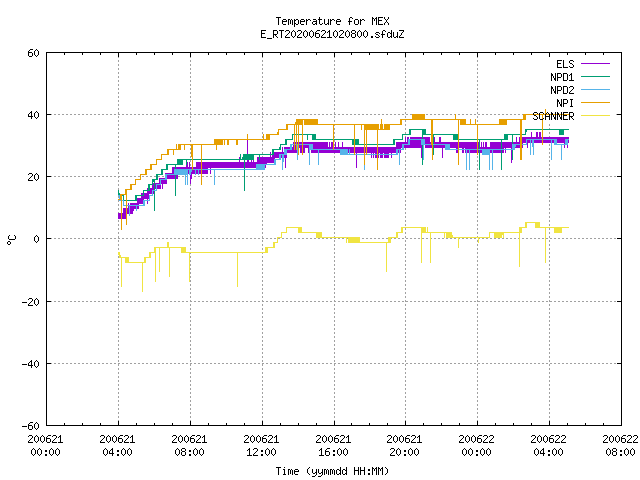Click the yellow SCANNER legend line sample
This screenshot has height=480, width=640.
[x=595, y=116]
